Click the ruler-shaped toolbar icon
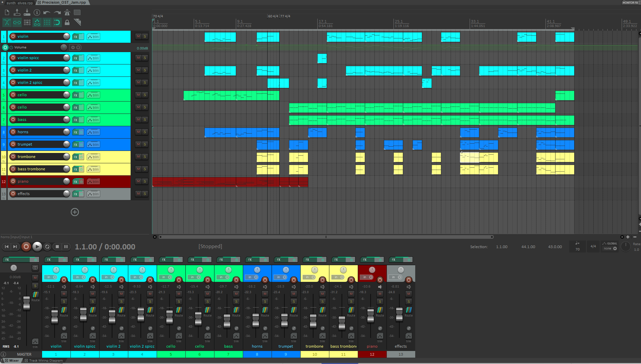The height and width of the screenshot is (364, 641). [77, 22]
